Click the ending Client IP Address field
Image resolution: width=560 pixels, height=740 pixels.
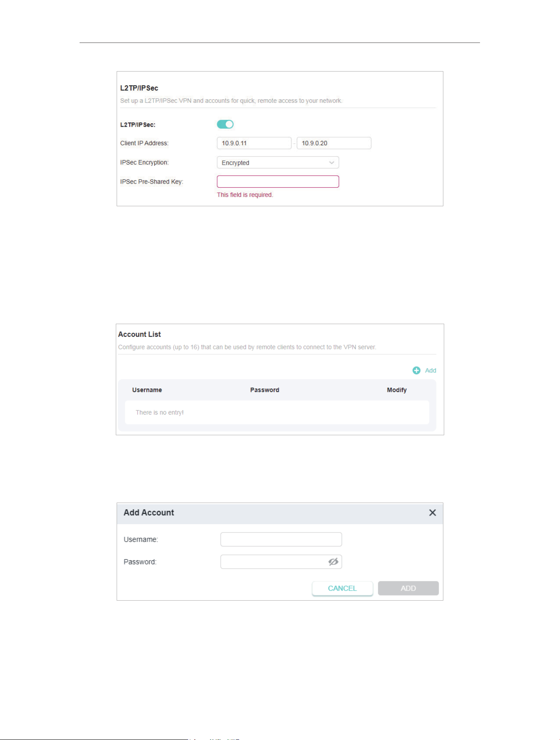pyautogui.click(x=334, y=143)
